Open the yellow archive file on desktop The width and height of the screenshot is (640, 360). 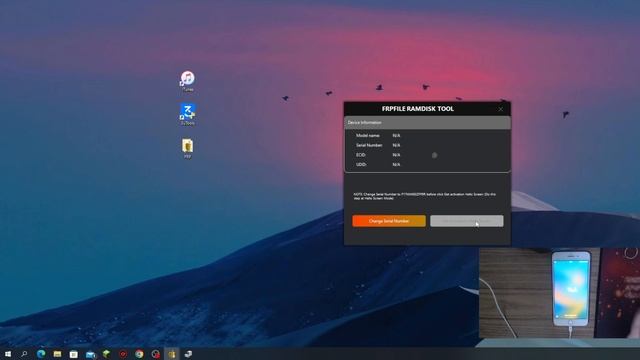pos(187,148)
